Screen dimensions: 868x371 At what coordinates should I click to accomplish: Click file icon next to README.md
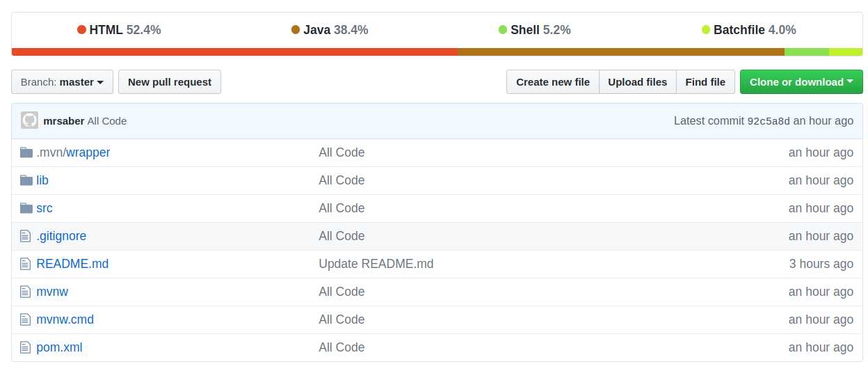click(x=26, y=264)
